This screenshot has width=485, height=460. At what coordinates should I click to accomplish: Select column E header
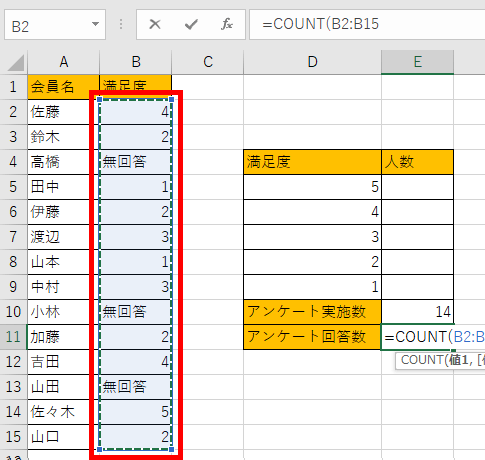coord(417,62)
